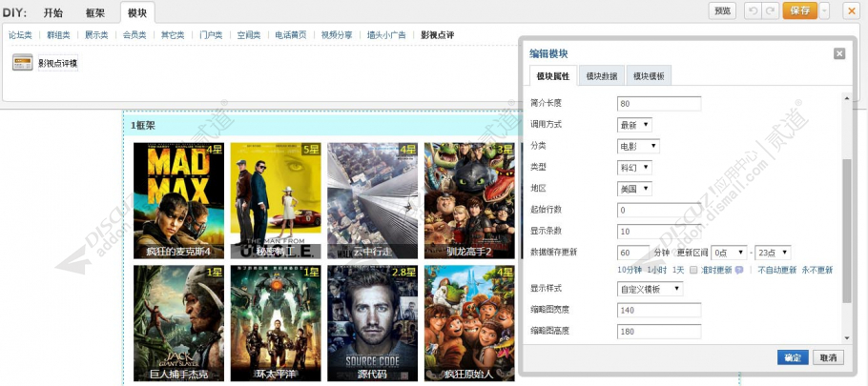The height and width of the screenshot is (386, 868).
Task: Select the 墙头小广告 module category
Action: click(386, 35)
